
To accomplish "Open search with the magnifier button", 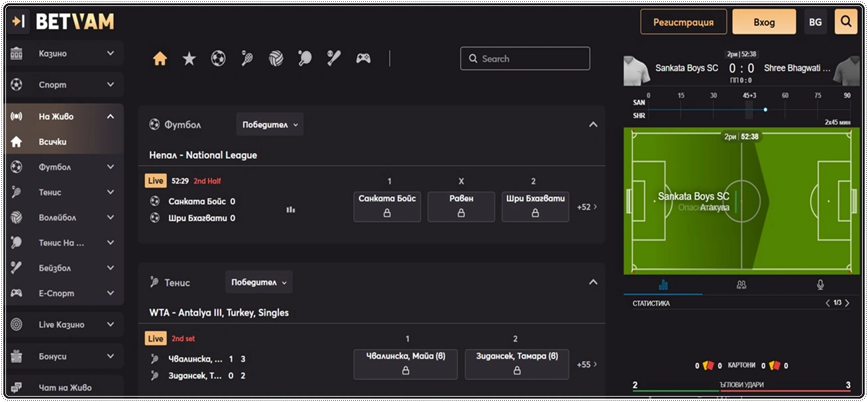I will (845, 22).
